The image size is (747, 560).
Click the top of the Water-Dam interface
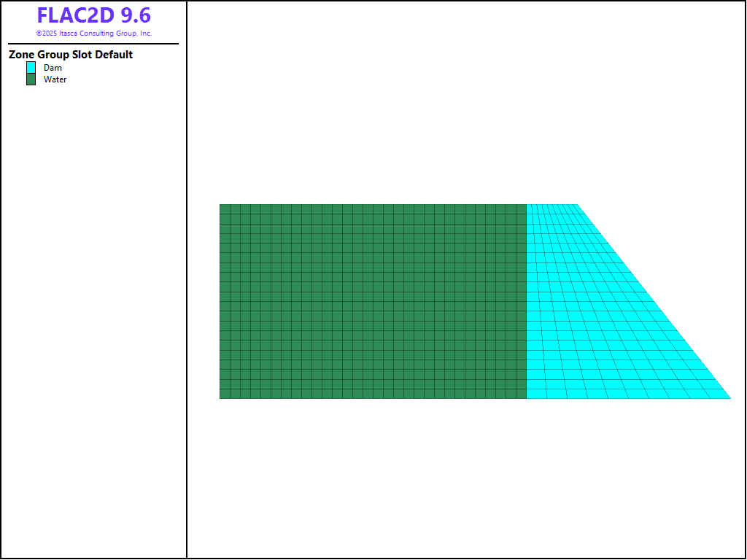tap(527, 205)
